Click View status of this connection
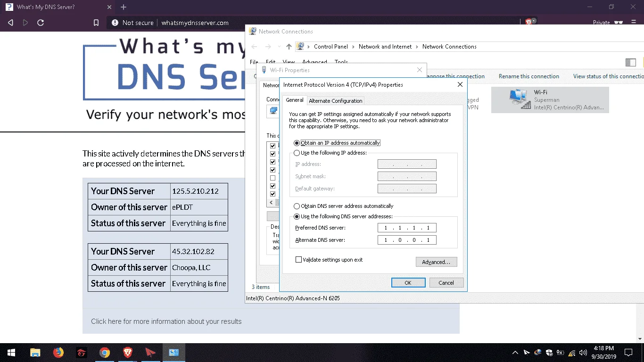Screen dimensions: 644x362 pyautogui.click(x=608, y=76)
